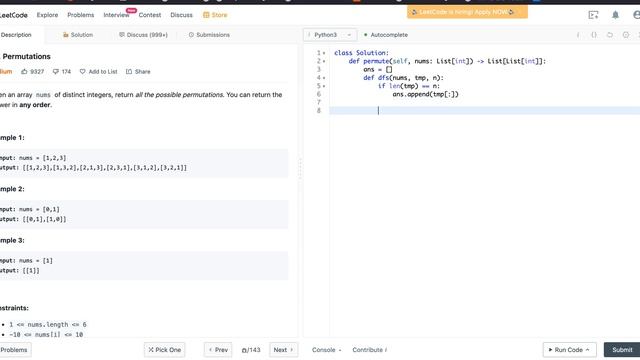Go to the Contest page
The height and width of the screenshot is (360, 640).
point(150,15)
